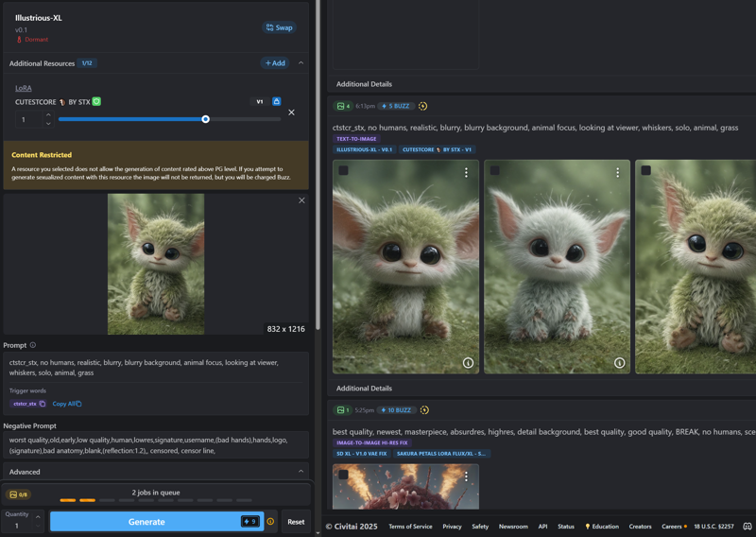Open the LoRA link

pos(23,88)
